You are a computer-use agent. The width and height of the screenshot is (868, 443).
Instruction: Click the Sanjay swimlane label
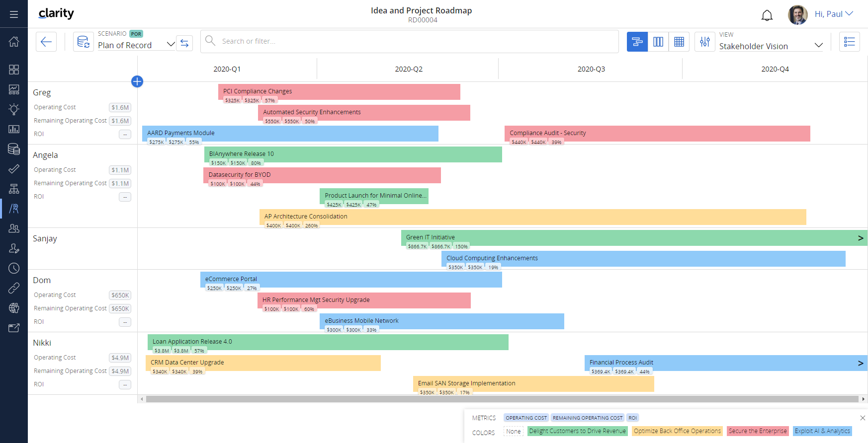click(45, 238)
